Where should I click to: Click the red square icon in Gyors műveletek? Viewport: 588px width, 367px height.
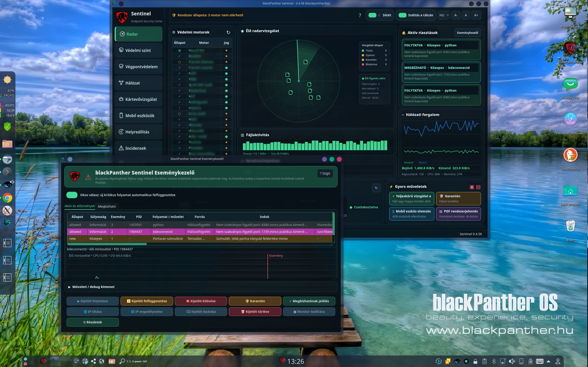(x=472, y=187)
